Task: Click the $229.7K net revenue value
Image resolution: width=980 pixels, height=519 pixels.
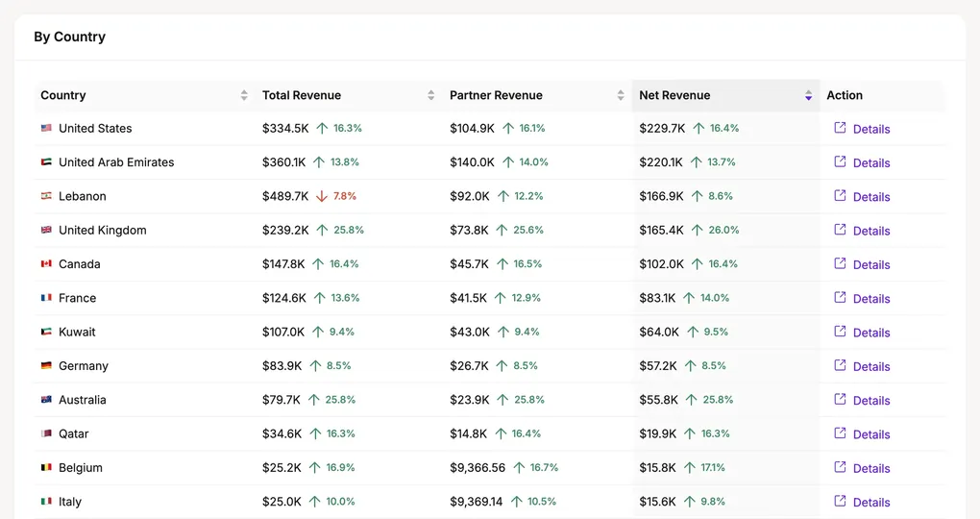Action: [x=662, y=128]
